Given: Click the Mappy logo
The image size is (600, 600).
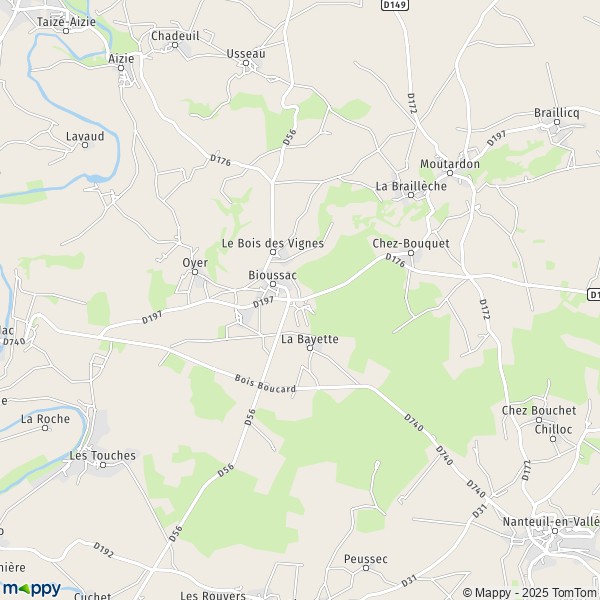Looking at the screenshot, I should (32, 588).
